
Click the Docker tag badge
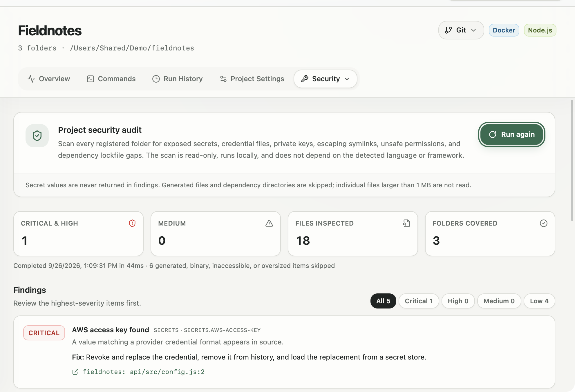[x=504, y=30]
